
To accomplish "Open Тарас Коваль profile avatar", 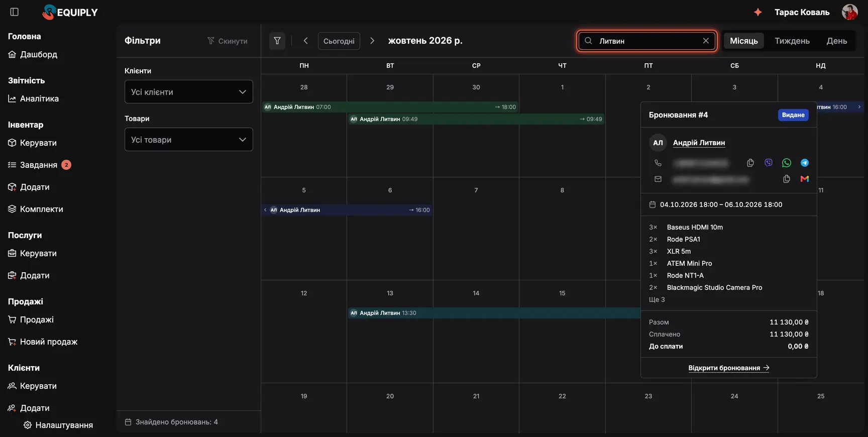I will pos(850,12).
